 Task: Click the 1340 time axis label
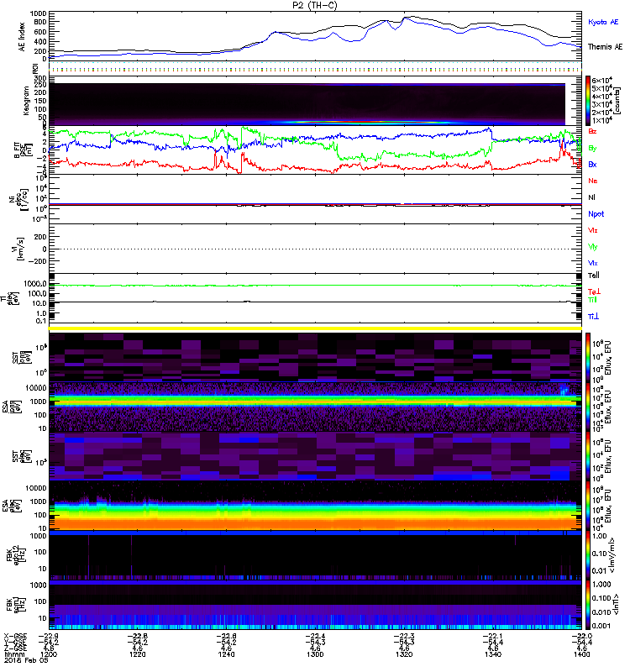coord(493,654)
